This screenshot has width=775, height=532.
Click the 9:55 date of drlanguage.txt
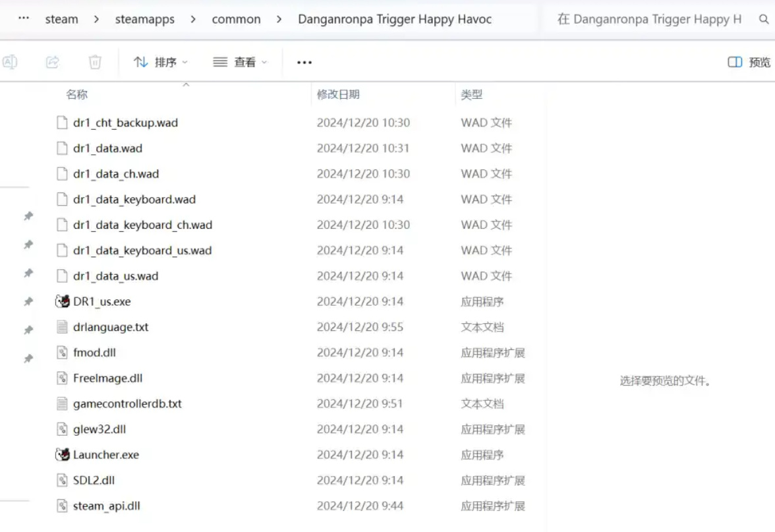point(360,327)
